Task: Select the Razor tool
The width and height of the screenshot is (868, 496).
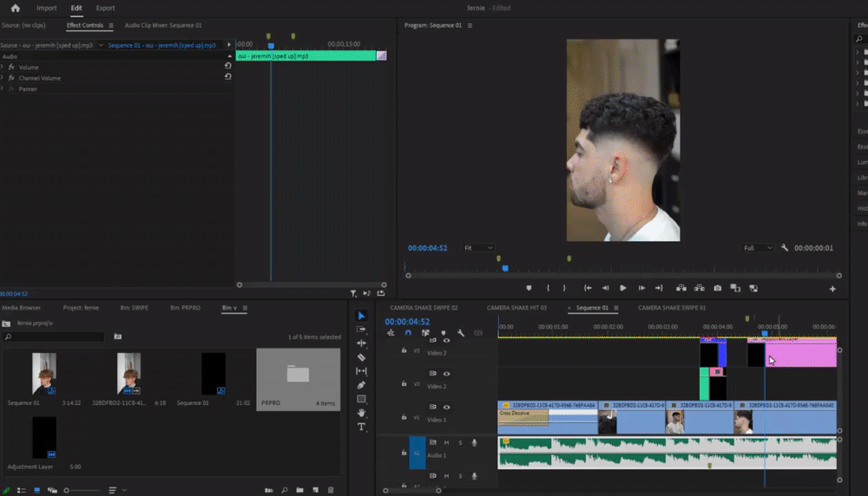Action: [x=361, y=357]
